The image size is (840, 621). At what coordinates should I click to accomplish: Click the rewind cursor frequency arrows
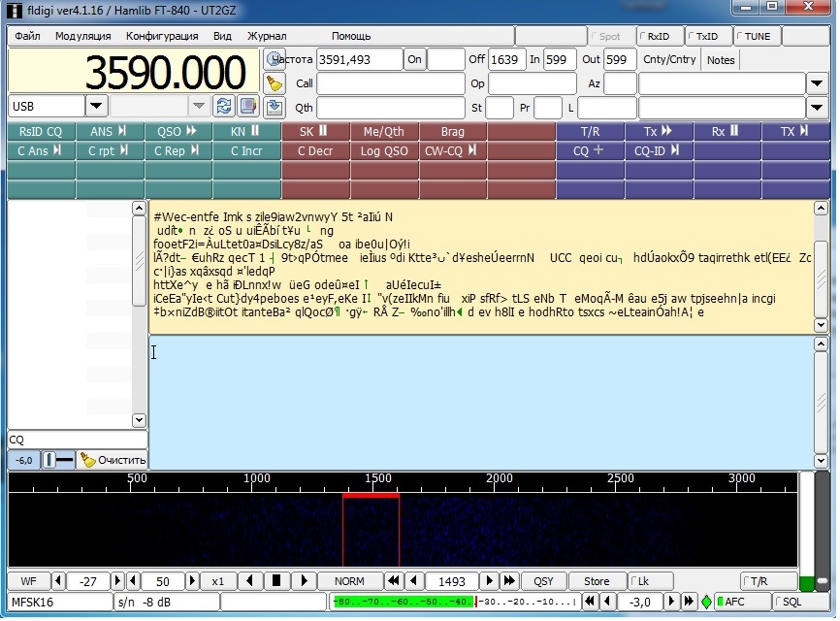coord(394,581)
